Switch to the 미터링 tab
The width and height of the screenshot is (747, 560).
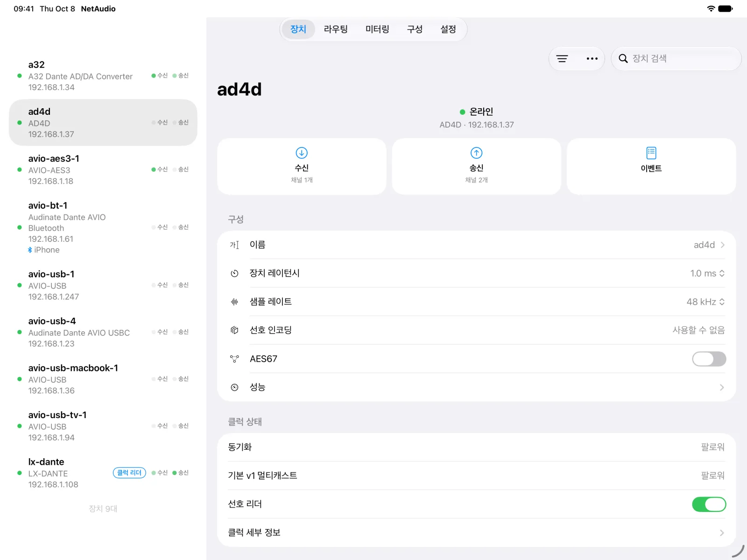coord(377,29)
